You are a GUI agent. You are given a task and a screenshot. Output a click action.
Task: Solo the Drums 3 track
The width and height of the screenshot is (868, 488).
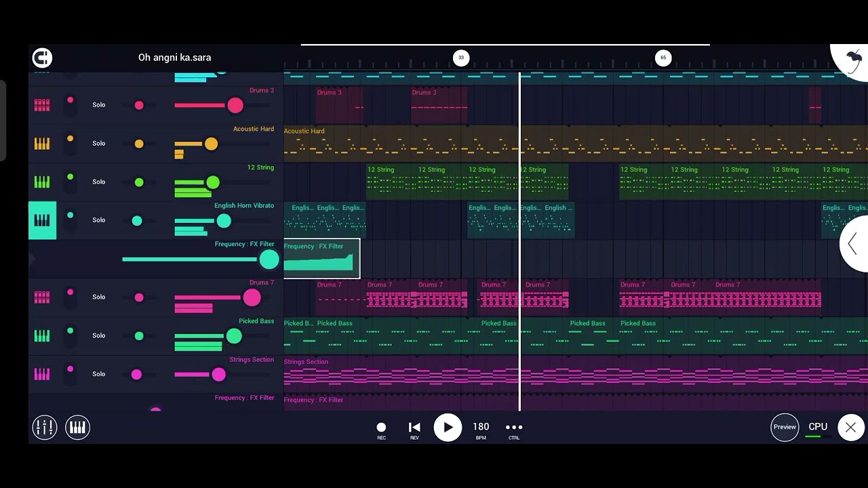click(x=99, y=105)
